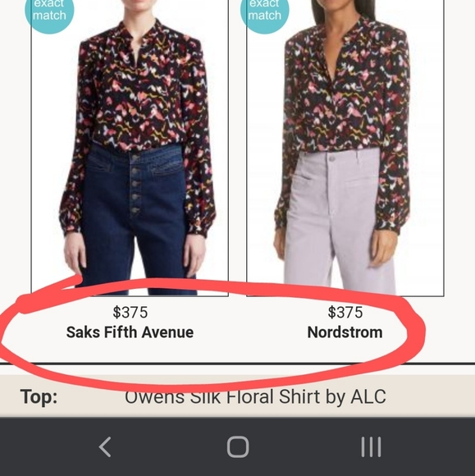Open the recent apps icon
Image resolution: width=475 pixels, height=476 pixels.
tap(371, 446)
